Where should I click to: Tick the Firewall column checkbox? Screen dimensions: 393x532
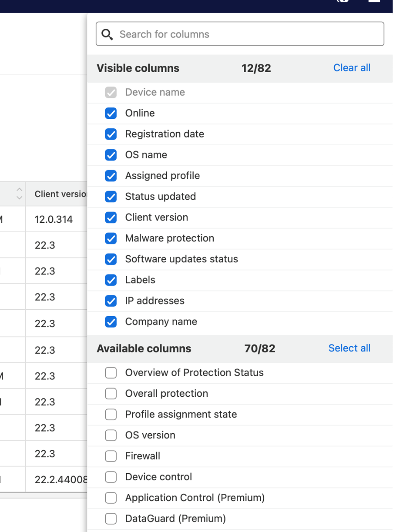point(111,456)
